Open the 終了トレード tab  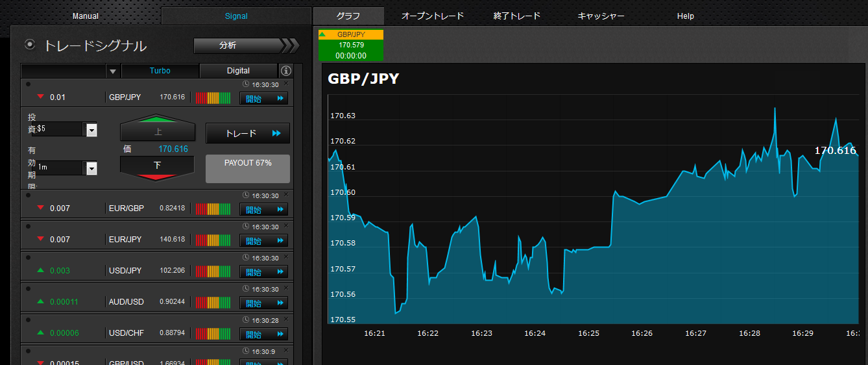[x=517, y=16]
